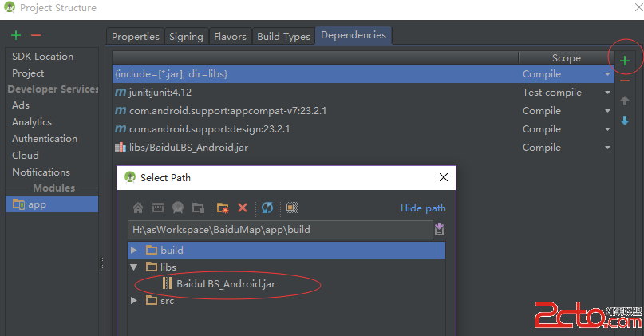
Task: Go to the home directory in Select Path
Action: (138, 208)
